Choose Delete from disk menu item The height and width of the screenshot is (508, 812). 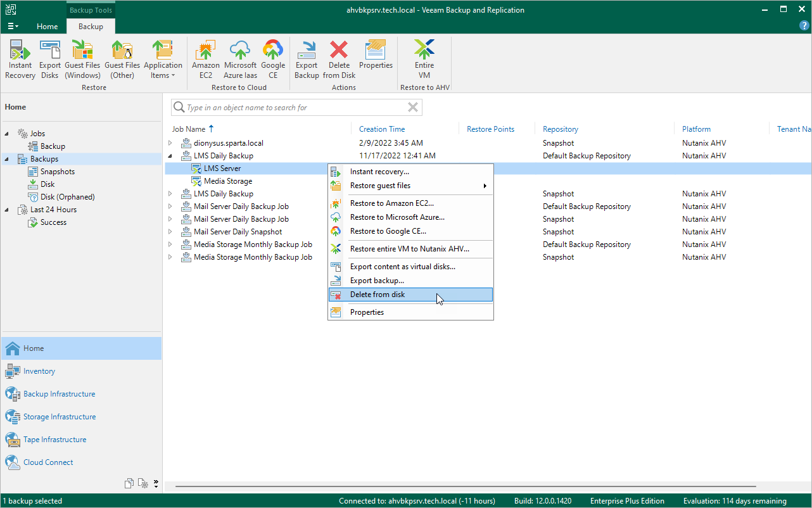410,295
